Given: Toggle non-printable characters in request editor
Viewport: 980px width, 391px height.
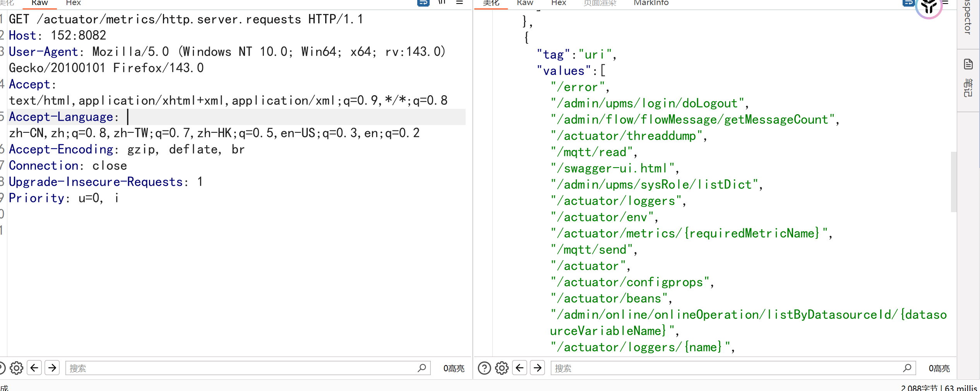Looking at the screenshot, I should tap(442, 2).
